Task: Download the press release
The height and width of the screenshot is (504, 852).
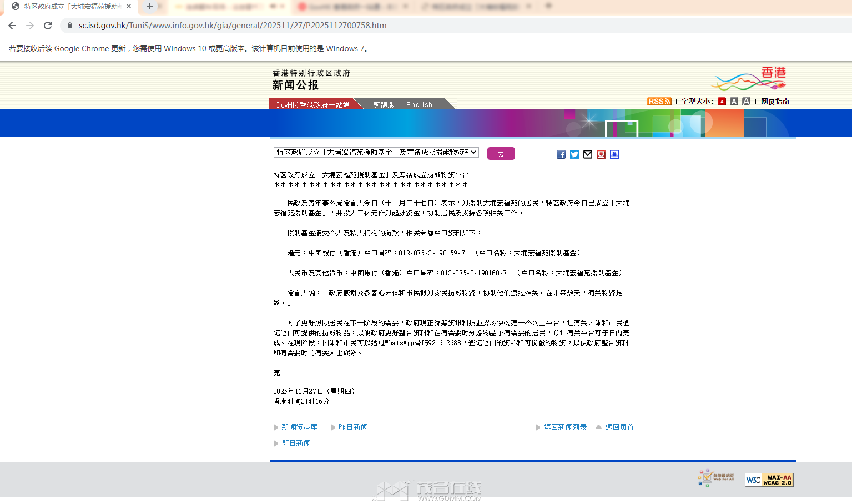Action: [601, 154]
